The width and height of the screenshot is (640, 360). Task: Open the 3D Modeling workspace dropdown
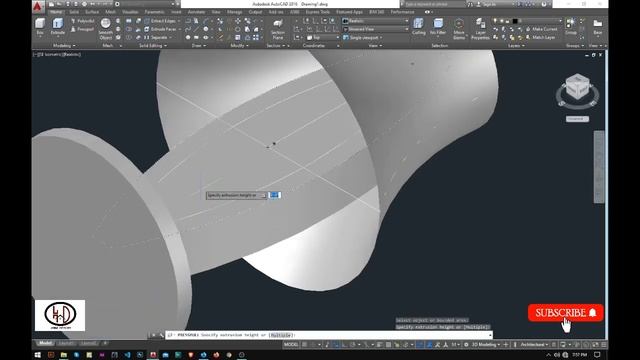[486, 345]
